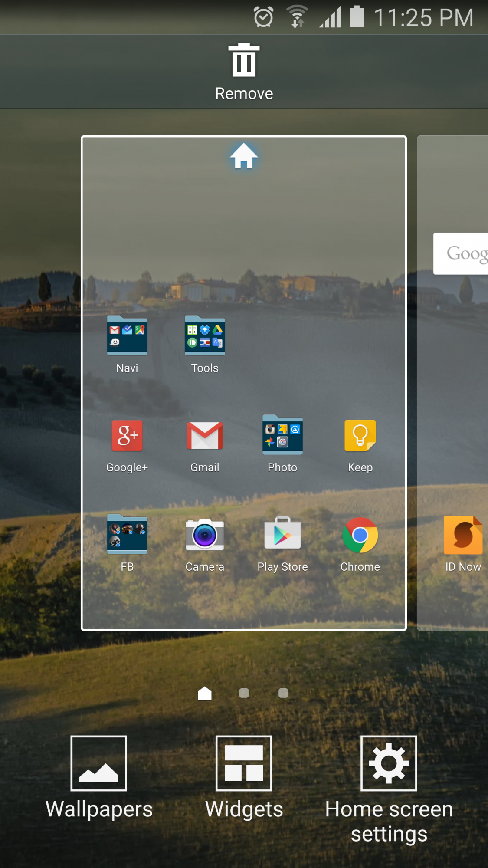This screenshot has height=868, width=488.
Task: Open the Widgets option
Action: (x=244, y=777)
